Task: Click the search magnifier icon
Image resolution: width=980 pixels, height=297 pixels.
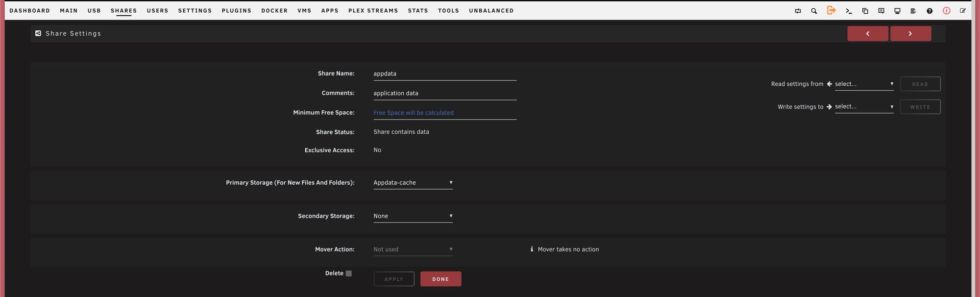Action: (x=814, y=11)
